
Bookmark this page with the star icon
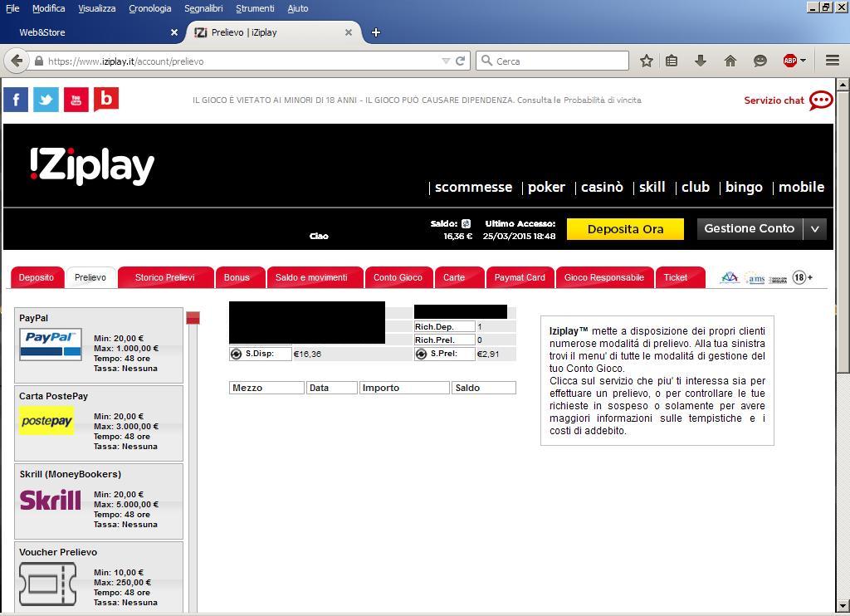[x=646, y=61]
